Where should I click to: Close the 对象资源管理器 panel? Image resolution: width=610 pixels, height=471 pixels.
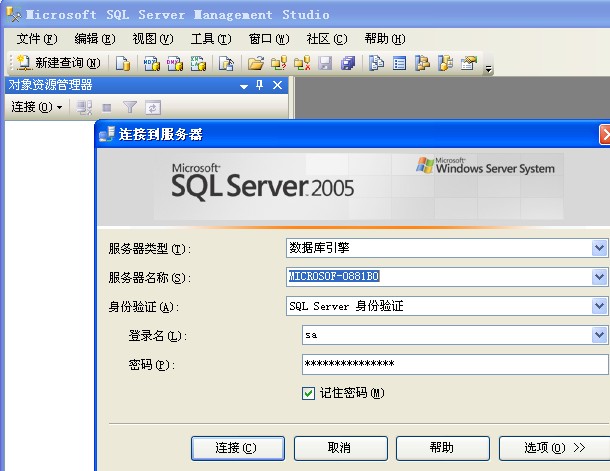[x=277, y=85]
